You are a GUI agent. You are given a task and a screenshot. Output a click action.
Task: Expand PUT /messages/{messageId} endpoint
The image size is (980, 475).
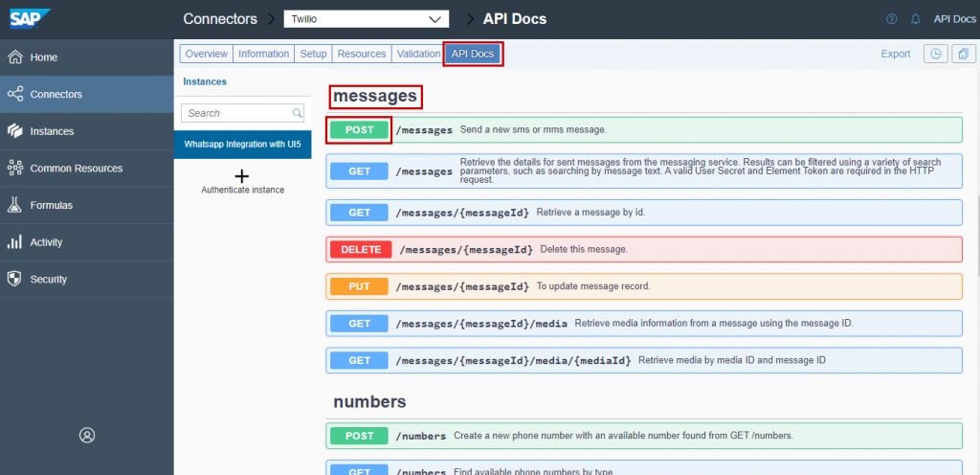point(644,286)
